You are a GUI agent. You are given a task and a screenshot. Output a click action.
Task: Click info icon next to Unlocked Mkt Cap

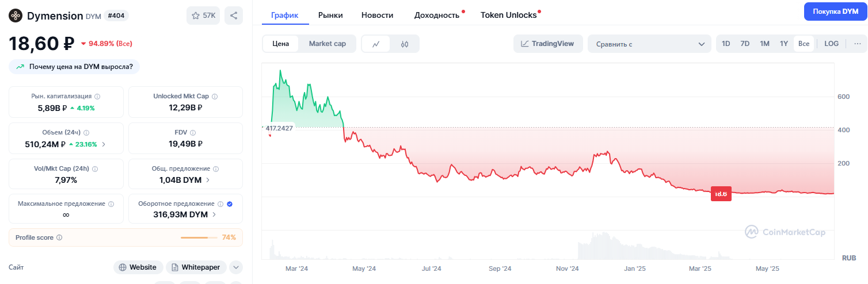pos(215,97)
